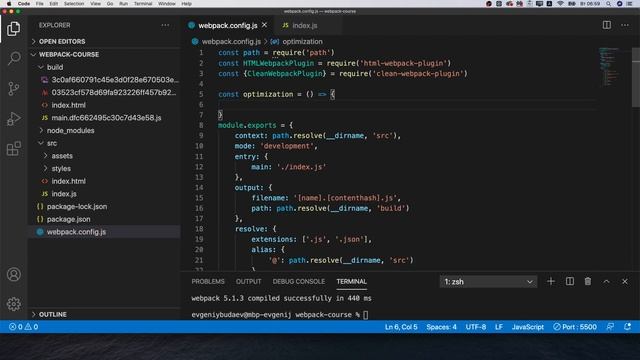
Task: Open the Extensions view
Action: click(x=13, y=149)
